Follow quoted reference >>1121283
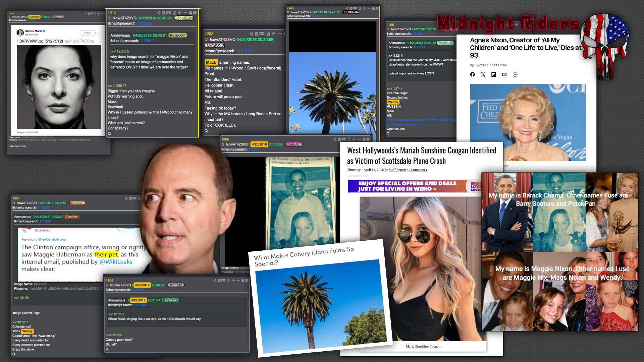Image resolution: width=644 pixels, height=362 pixels. click(x=114, y=335)
